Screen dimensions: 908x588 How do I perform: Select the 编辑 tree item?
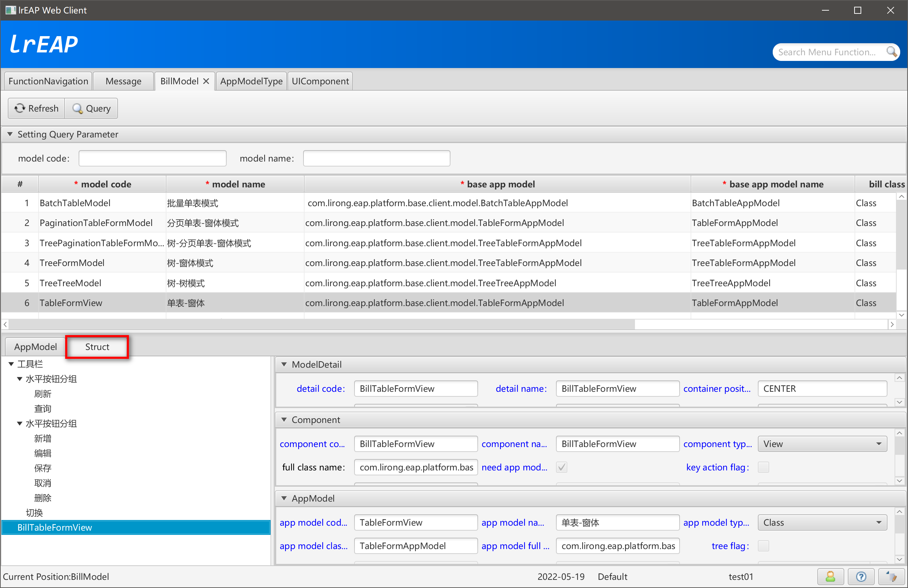(43, 453)
